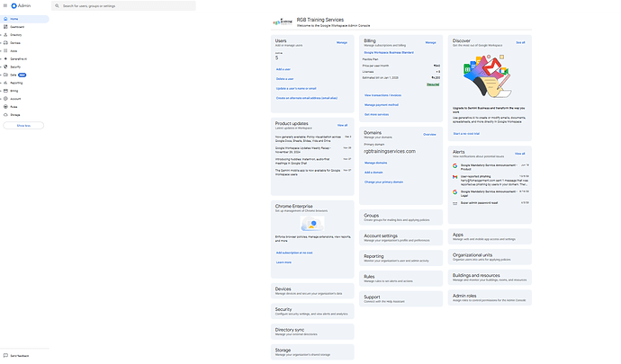This screenshot has width=621, height=364.
Task: Click the Add a user link
Action: pyautogui.click(x=283, y=69)
